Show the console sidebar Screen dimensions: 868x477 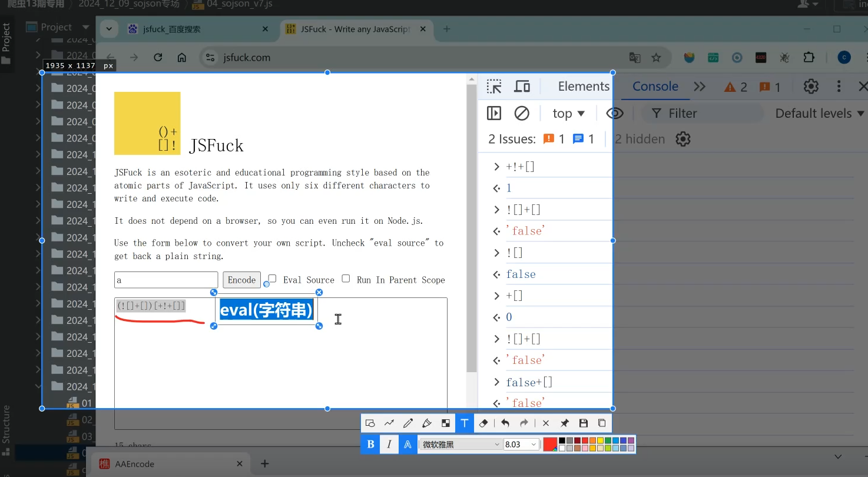[494, 113]
